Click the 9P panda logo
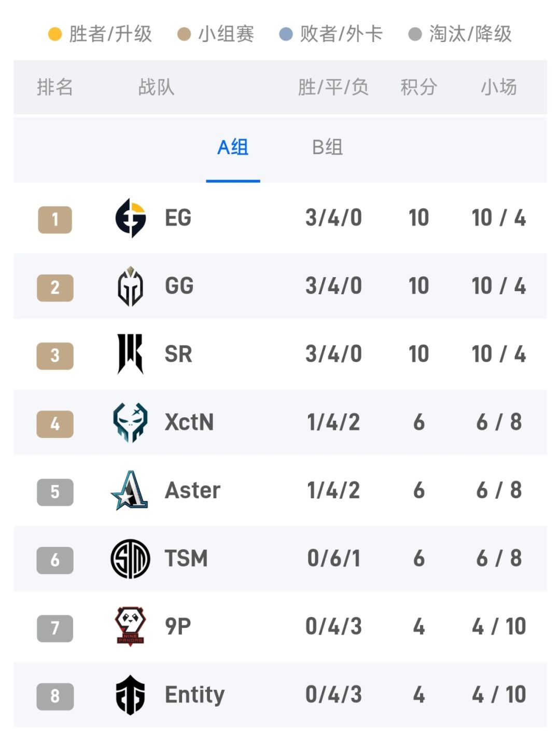Screen dimensions: 560x754 tap(130, 626)
